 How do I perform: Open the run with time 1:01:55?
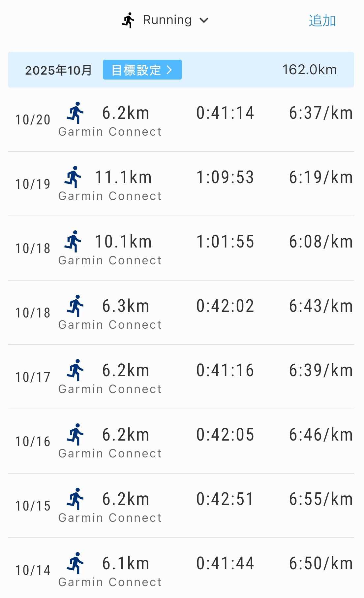click(x=225, y=242)
